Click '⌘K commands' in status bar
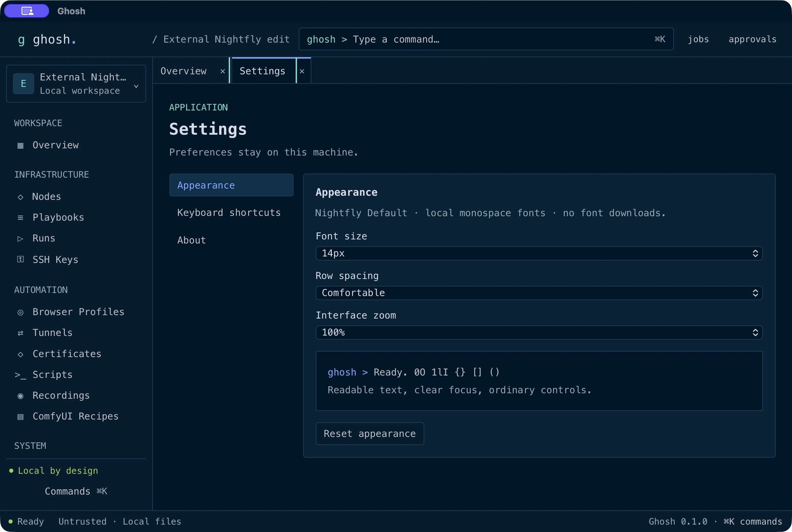This screenshot has width=792, height=532. tap(753, 521)
